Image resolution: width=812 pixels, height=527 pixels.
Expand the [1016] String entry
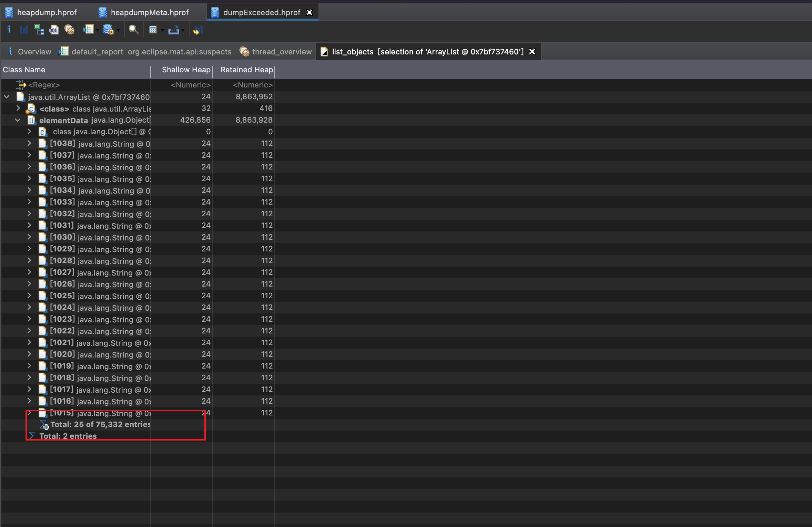[29, 401]
